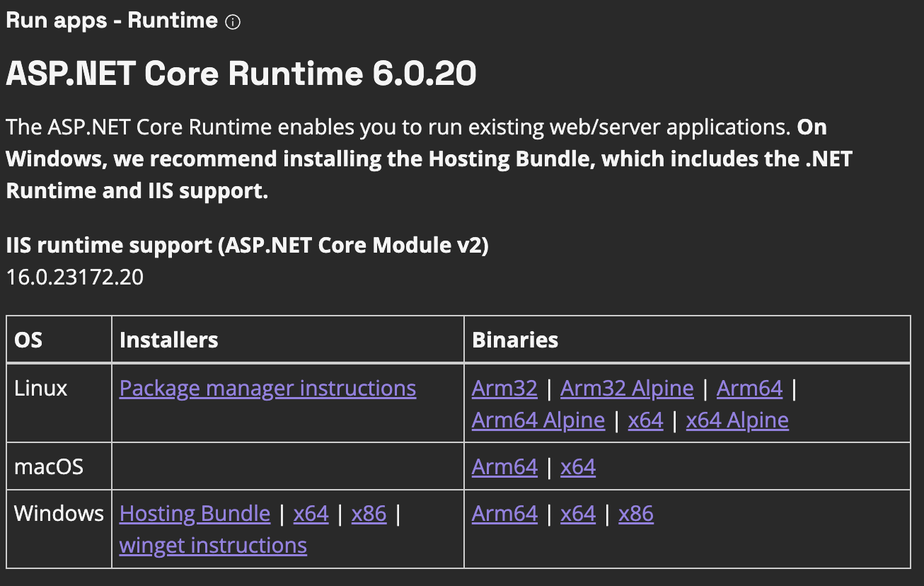Download Linux x64 binary

click(646, 420)
